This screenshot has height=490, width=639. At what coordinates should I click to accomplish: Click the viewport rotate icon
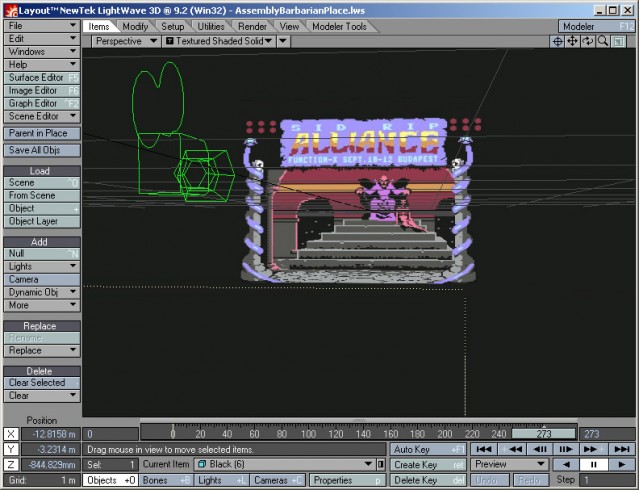(x=589, y=42)
